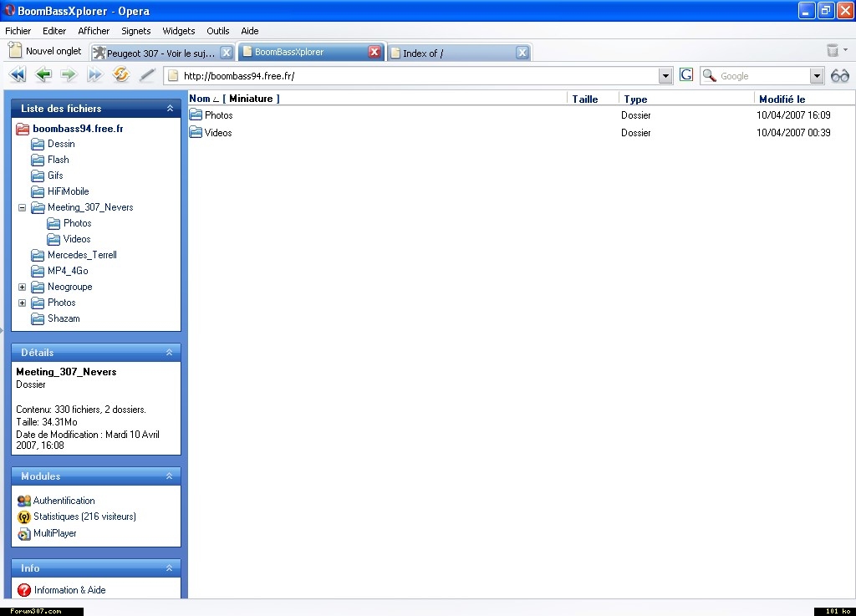
Task: Open the Aide menu
Action: tap(250, 31)
